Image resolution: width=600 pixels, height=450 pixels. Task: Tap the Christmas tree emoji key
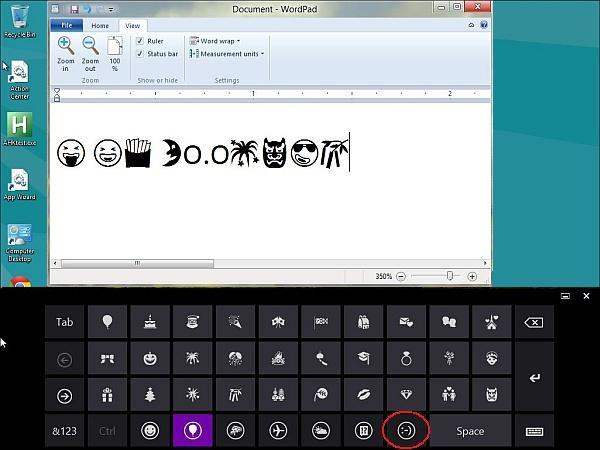click(x=150, y=395)
